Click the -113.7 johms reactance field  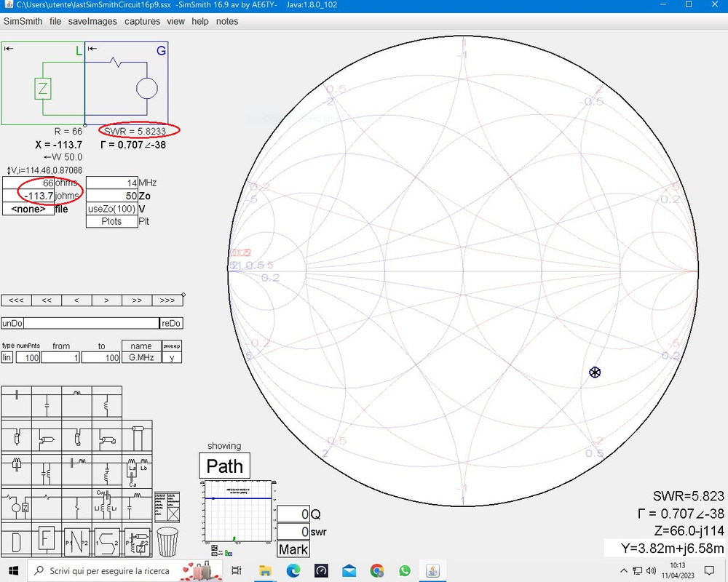[x=28, y=196]
